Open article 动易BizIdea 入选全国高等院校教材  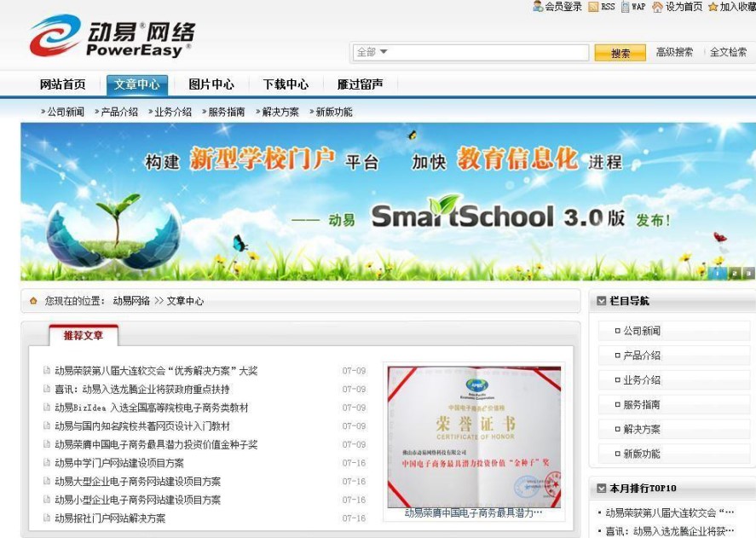click(152, 408)
